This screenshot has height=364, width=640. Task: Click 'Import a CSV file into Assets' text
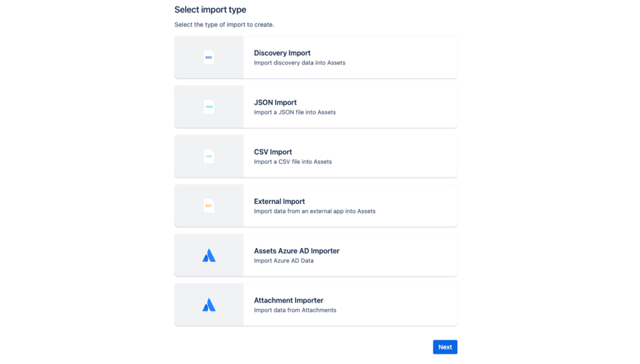[x=293, y=161]
